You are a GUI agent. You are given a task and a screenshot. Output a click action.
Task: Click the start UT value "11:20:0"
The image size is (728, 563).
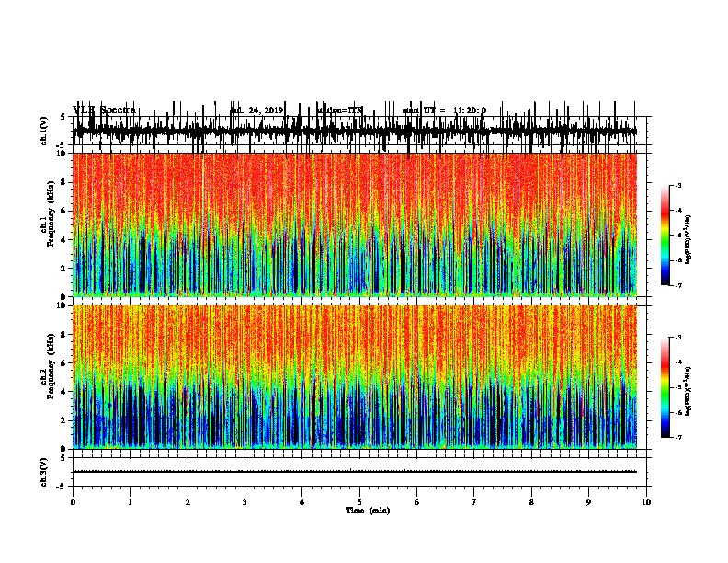coord(470,110)
